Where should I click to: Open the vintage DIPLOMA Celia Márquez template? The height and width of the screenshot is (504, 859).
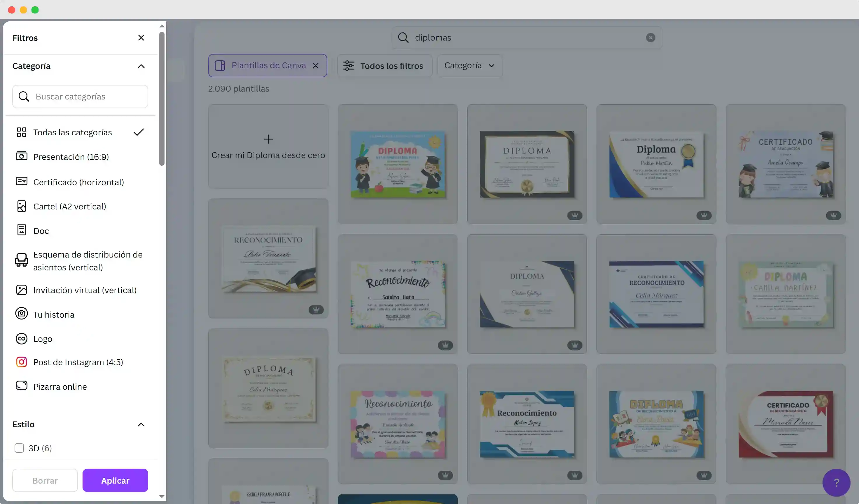[268, 388]
